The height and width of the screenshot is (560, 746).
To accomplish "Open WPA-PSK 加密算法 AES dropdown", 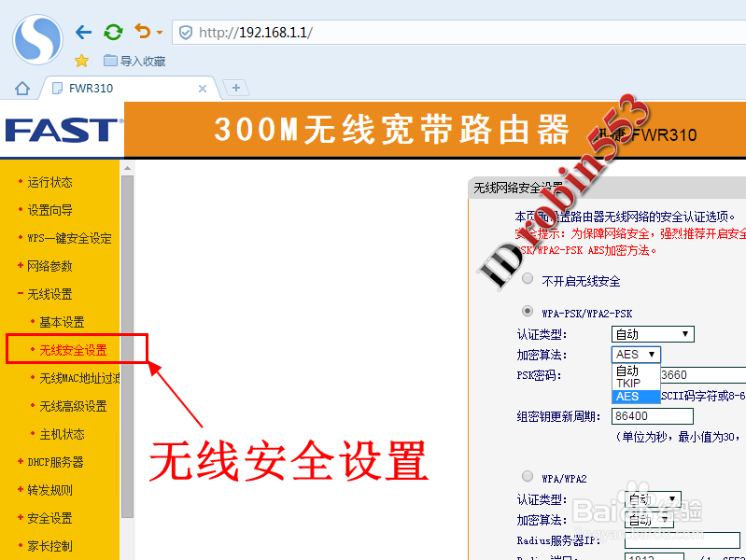I will [636, 355].
